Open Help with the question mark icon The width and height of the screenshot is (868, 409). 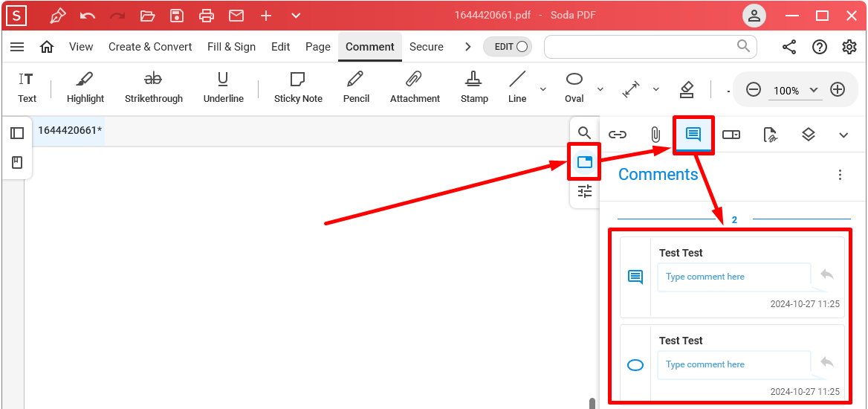point(819,47)
